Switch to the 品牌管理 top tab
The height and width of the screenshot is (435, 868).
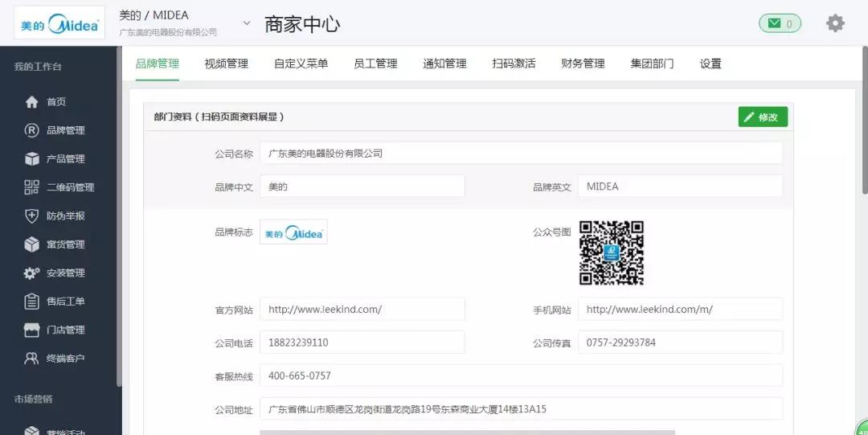point(158,64)
